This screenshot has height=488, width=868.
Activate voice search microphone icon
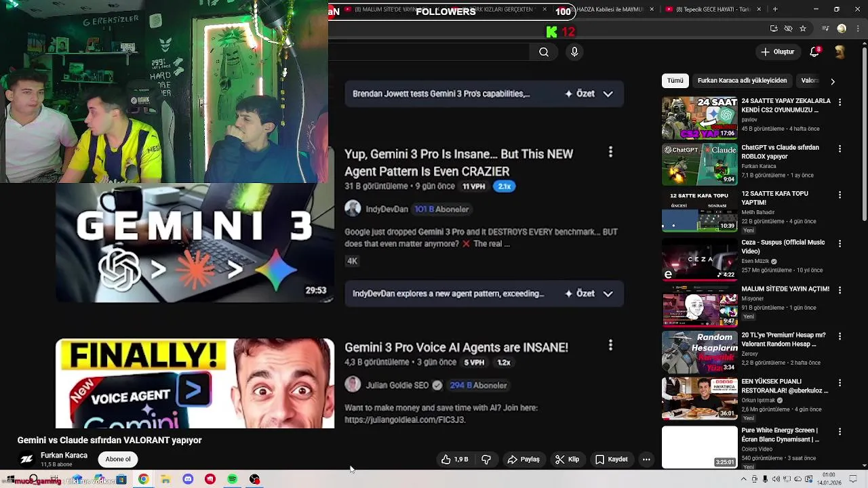(574, 52)
